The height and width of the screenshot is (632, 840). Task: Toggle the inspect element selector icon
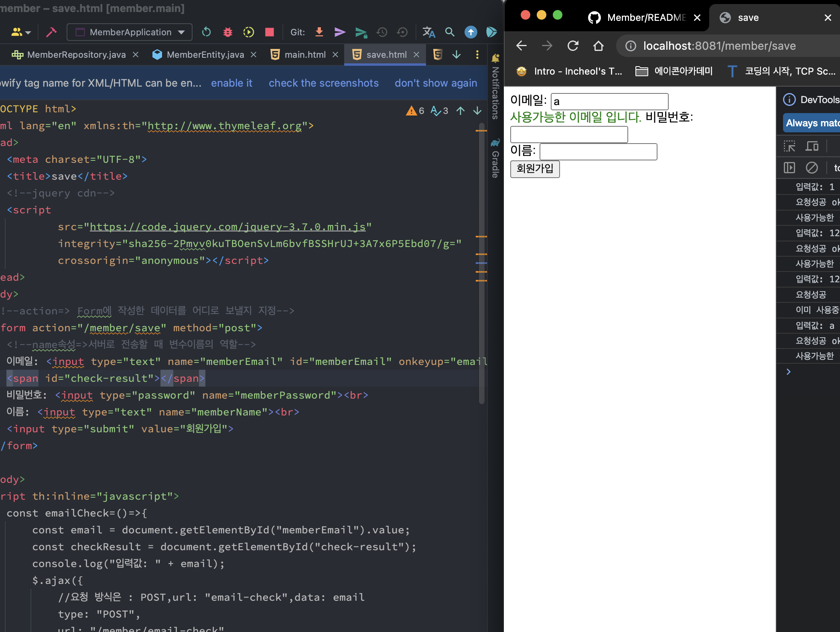pyautogui.click(x=789, y=146)
